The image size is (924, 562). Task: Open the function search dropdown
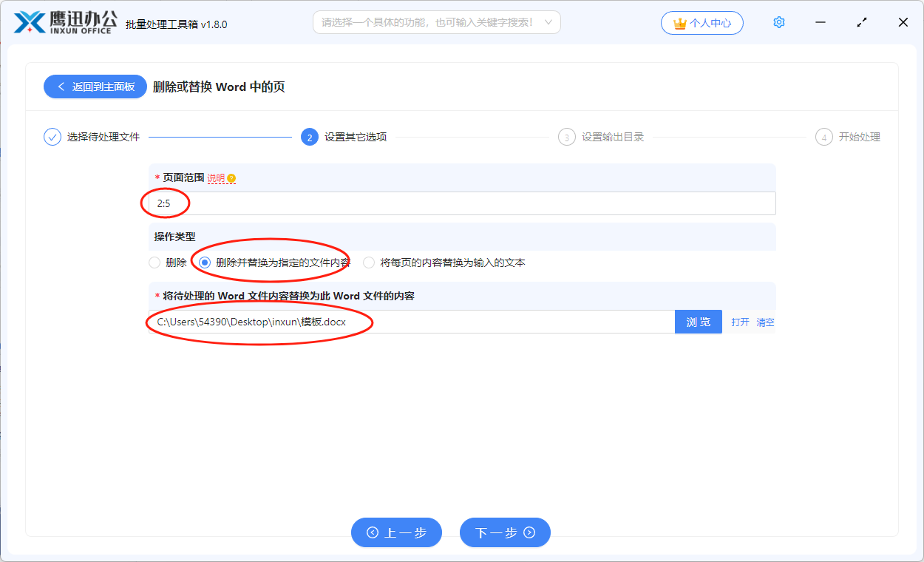437,22
